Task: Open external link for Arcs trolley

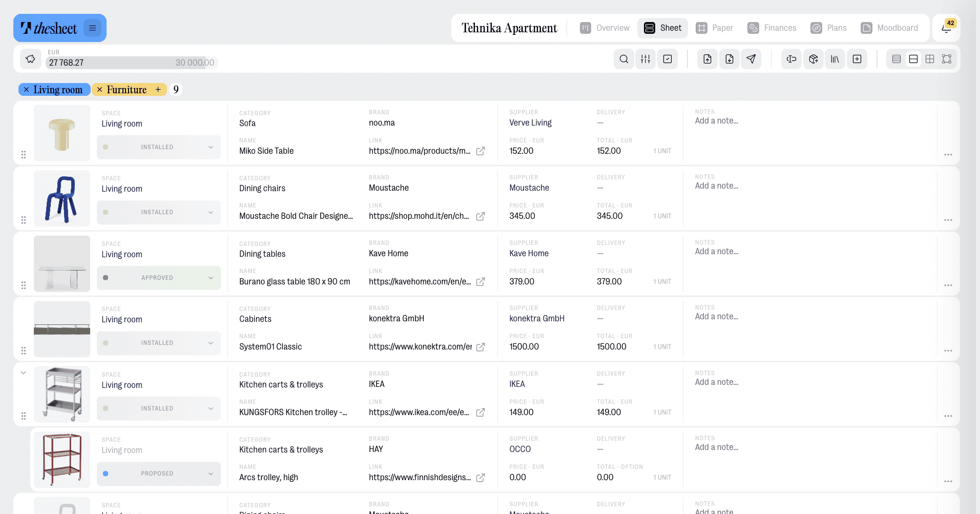Action: tap(481, 478)
